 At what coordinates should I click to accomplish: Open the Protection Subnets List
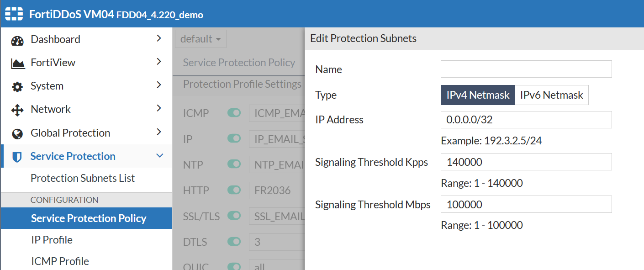point(82,178)
